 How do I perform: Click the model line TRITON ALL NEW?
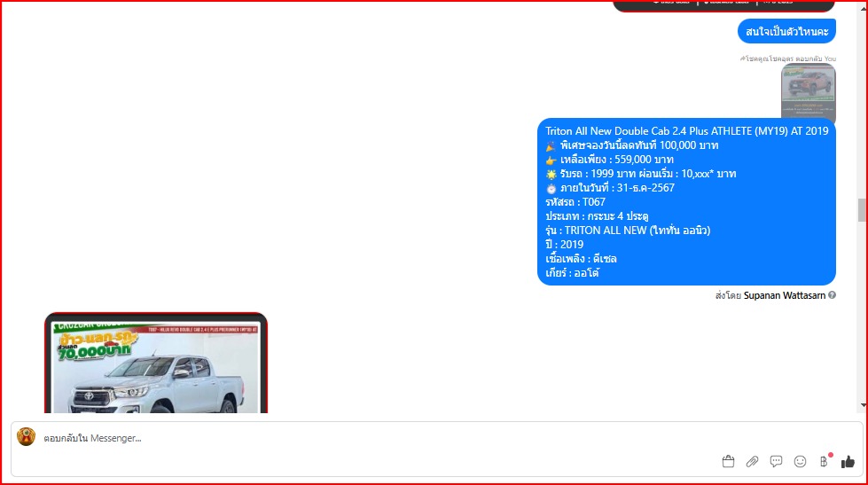pos(628,231)
